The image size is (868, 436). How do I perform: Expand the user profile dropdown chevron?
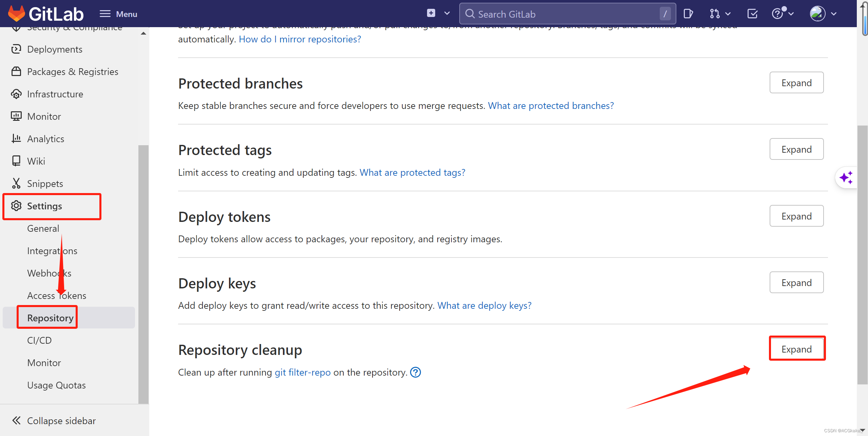pyautogui.click(x=833, y=14)
